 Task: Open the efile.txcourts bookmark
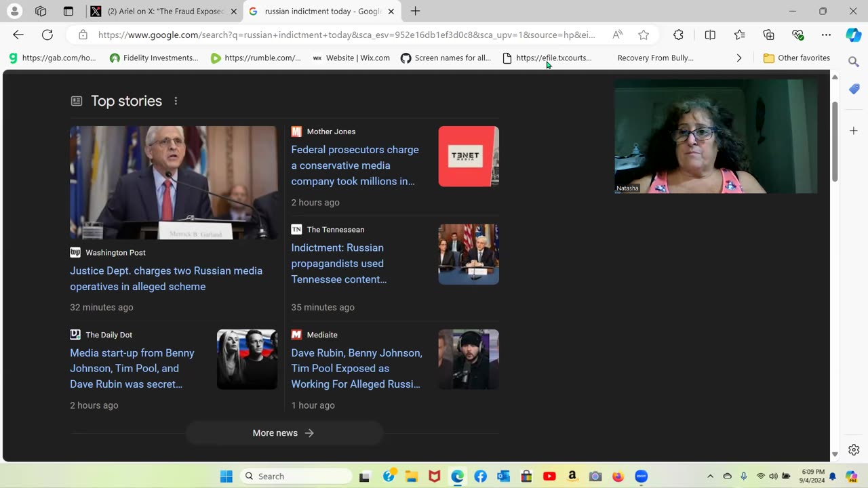coord(547,58)
